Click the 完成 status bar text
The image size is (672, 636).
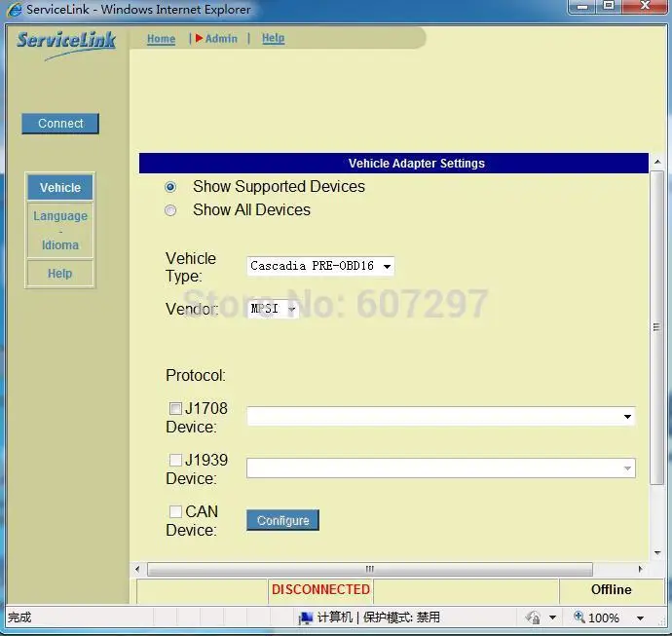[x=19, y=617]
